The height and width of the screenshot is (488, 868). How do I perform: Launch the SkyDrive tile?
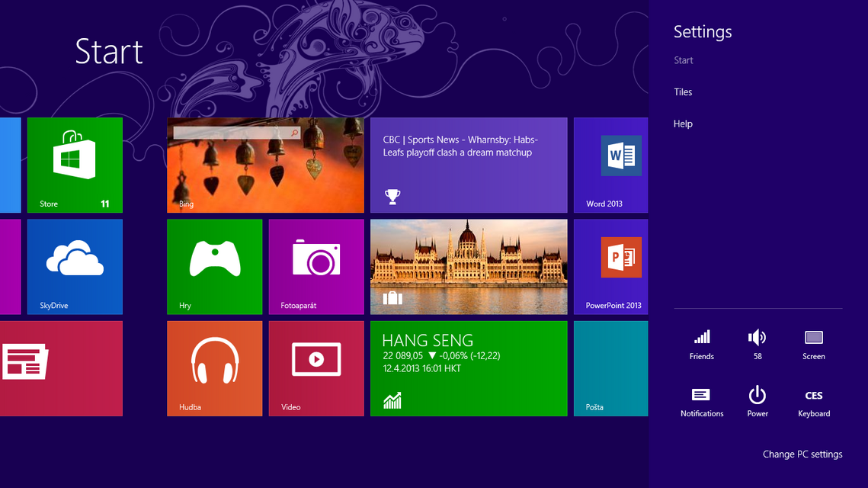coord(75,266)
